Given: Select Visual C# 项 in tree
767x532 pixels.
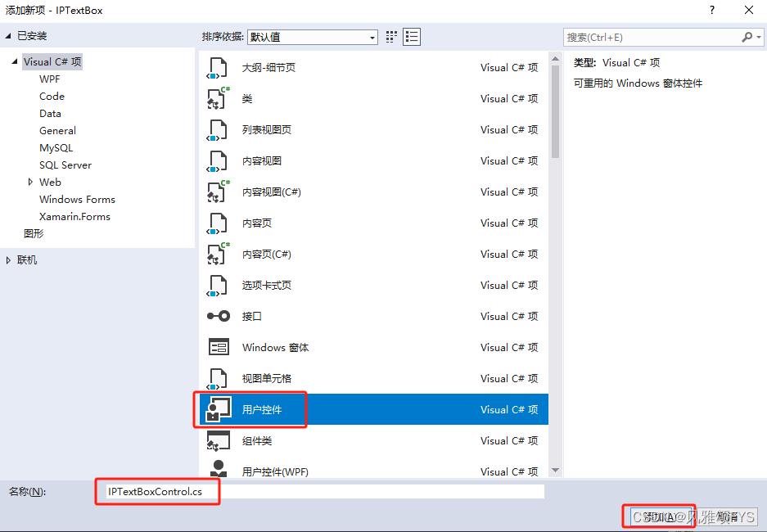Looking at the screenshot, I should coord(52,62).
